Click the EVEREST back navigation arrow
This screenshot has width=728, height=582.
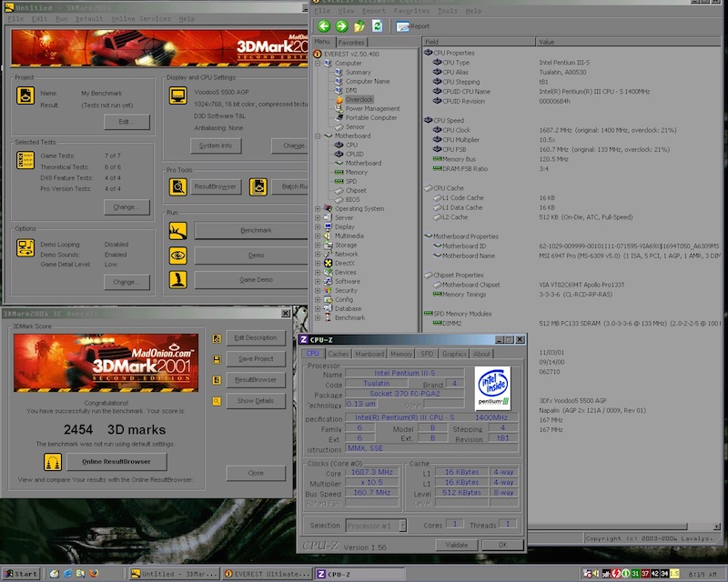tap(324, 26)
